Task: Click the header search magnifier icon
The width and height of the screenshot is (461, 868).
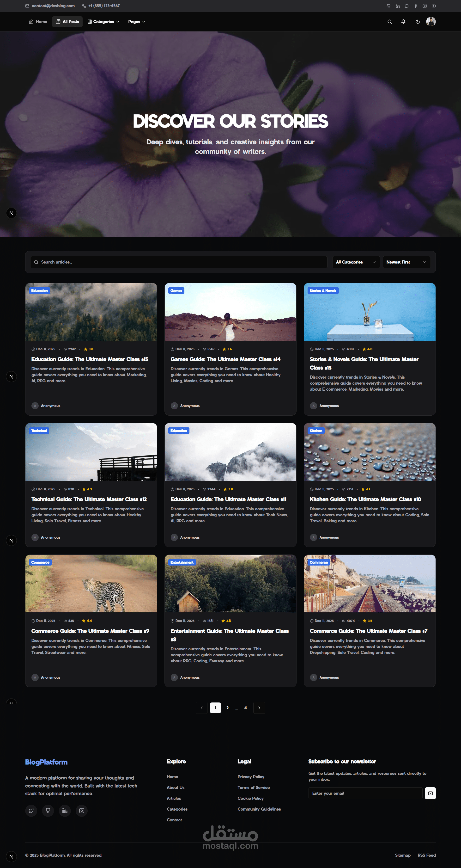Action: click(x=390, y=22)
